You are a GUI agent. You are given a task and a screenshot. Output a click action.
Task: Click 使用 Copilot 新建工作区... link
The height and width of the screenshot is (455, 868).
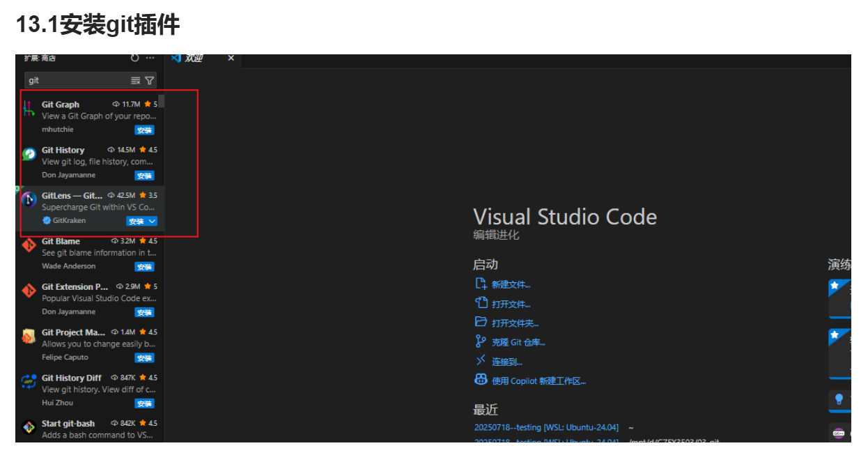tap(538, 381)
